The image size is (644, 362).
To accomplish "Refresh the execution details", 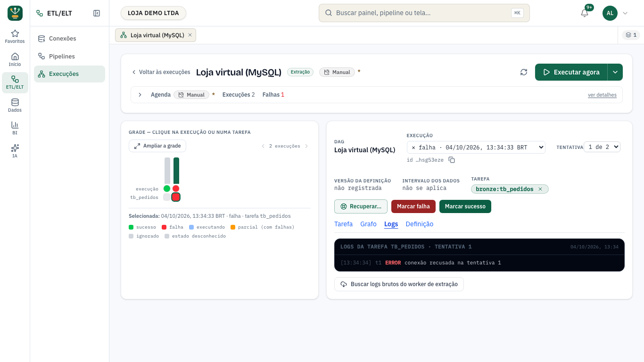I will coord(524,72).
